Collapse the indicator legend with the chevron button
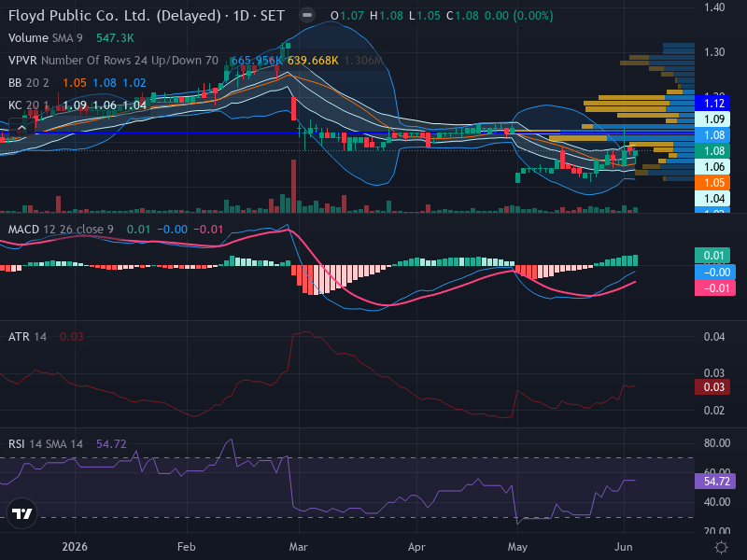Viewport: 747px width, 560px height. click(x=21, y=128)
